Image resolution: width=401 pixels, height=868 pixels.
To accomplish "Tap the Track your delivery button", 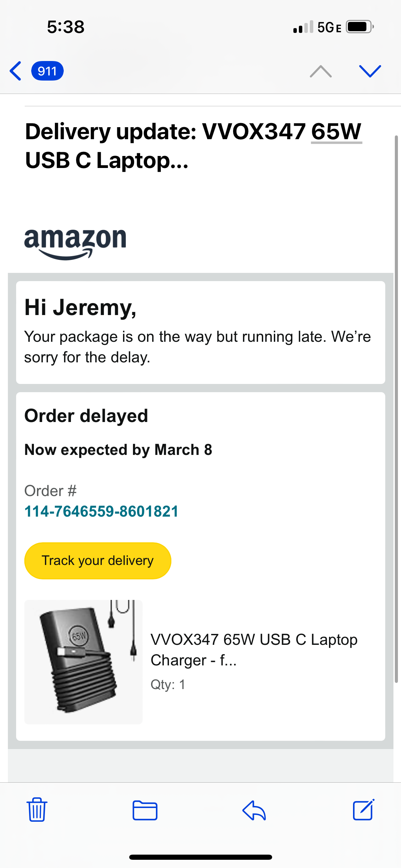I will click(98, 560).
